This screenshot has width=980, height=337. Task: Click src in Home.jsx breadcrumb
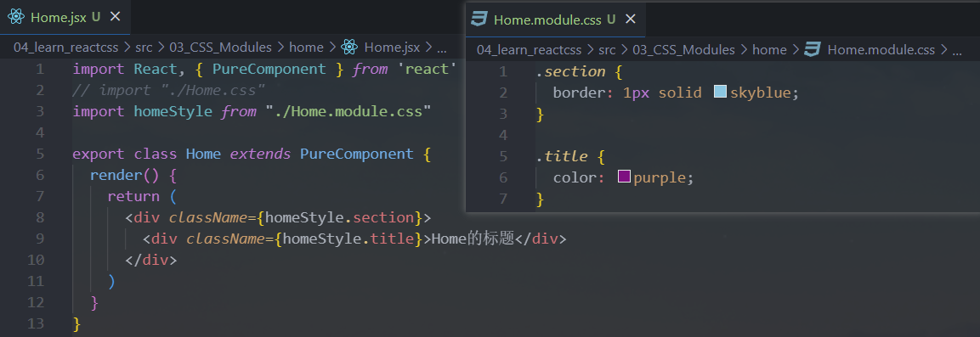144,48
